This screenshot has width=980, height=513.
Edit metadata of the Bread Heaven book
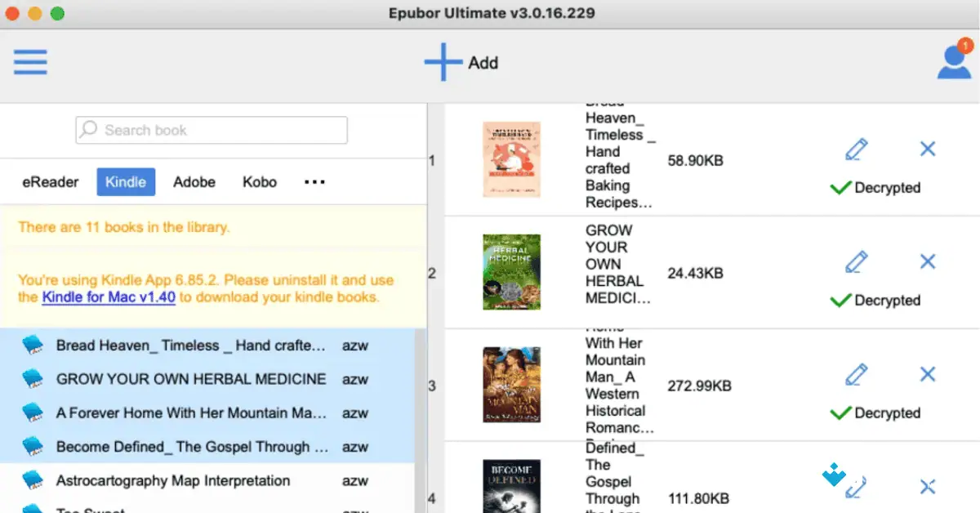tap(856, 149)
